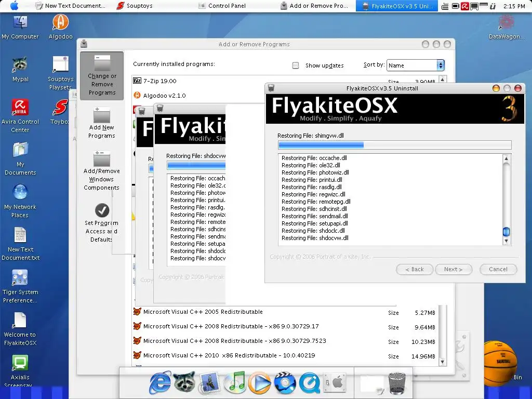Open the My Documents folder icon
The width and height of the screenshot is (532, 399).
(20, 159)
